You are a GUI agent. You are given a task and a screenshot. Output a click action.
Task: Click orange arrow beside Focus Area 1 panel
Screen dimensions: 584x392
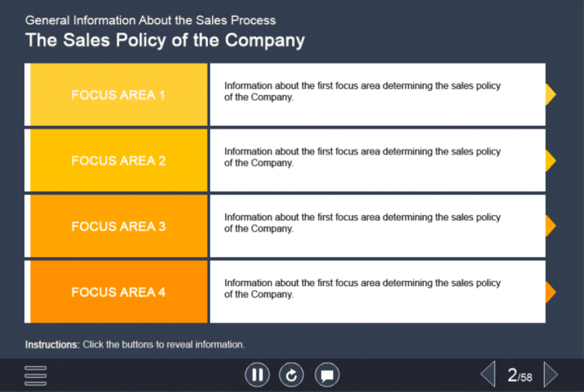(550, 94)
